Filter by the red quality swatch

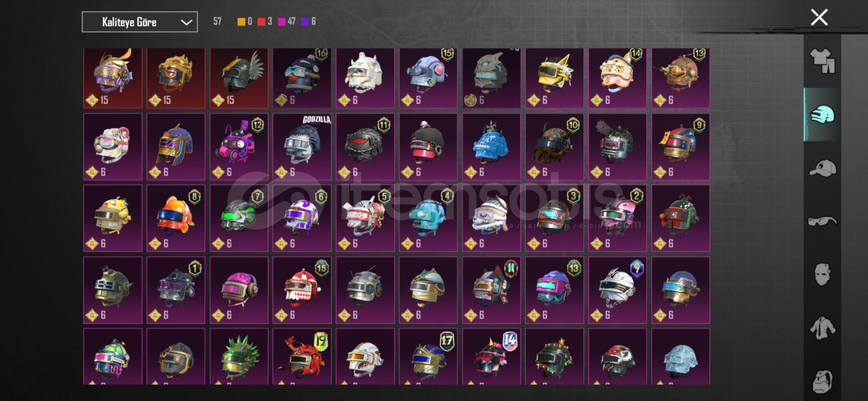tap(261, 22)
